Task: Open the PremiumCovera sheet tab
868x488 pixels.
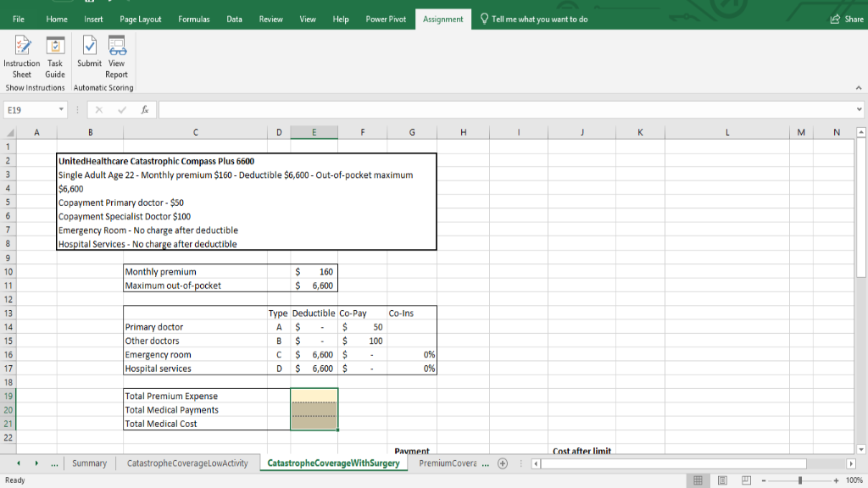Action: point(448,463)
